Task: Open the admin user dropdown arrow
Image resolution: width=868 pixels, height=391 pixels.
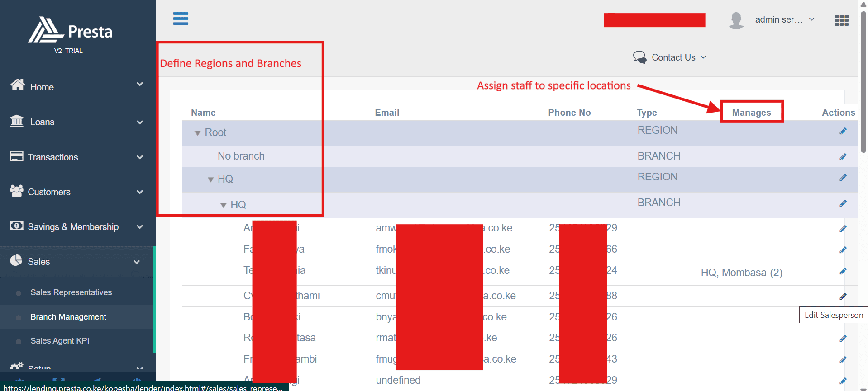Action: coord(811,19)
